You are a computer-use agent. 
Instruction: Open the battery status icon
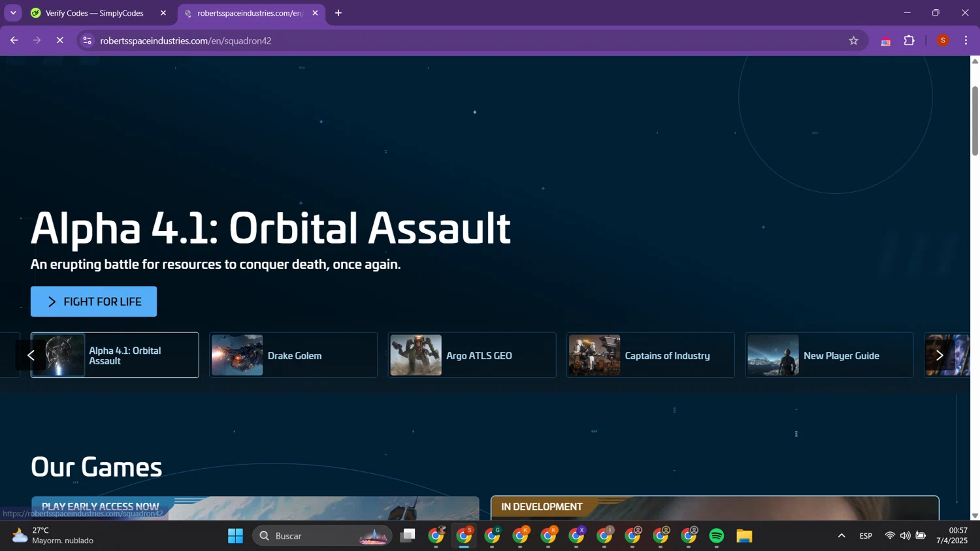point(921,536)
